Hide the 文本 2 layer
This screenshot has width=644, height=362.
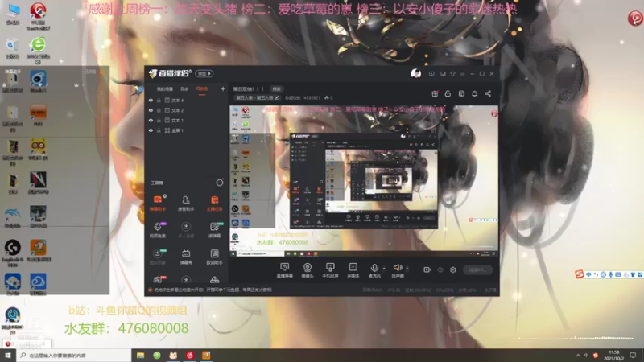(151, 110)
